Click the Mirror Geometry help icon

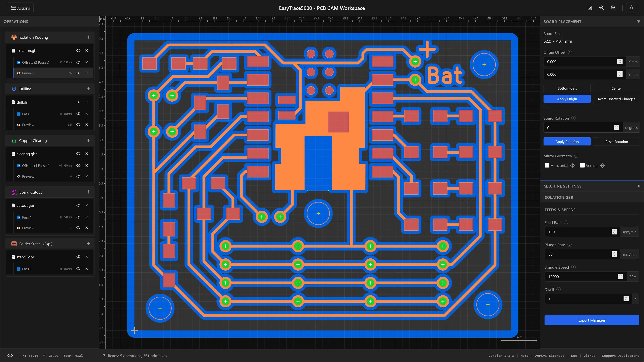(577, 156)
